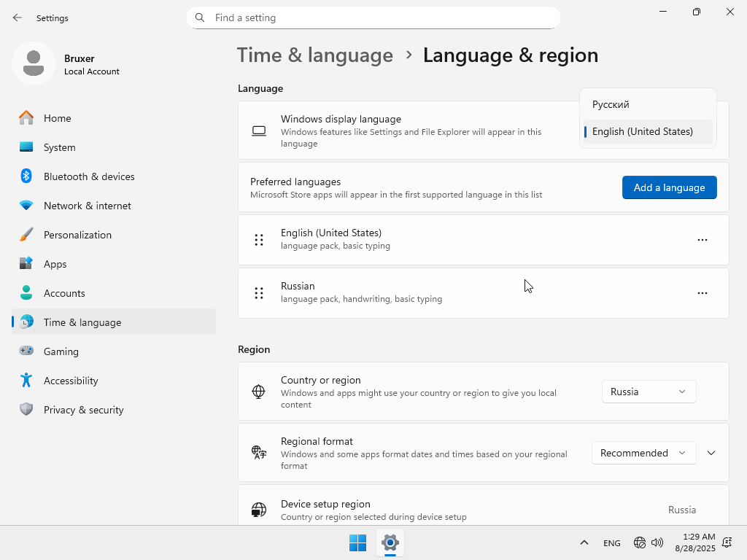This screenshot has height=560, width=747.
Task: Click the volume icon in system tray
Action: tap(657, 542)
